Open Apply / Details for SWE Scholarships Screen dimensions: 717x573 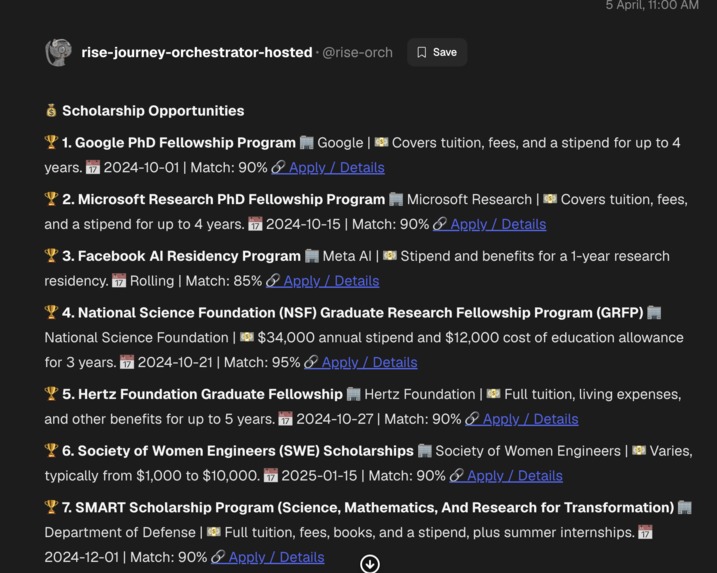pyautogui.click(x=506, y=476)
